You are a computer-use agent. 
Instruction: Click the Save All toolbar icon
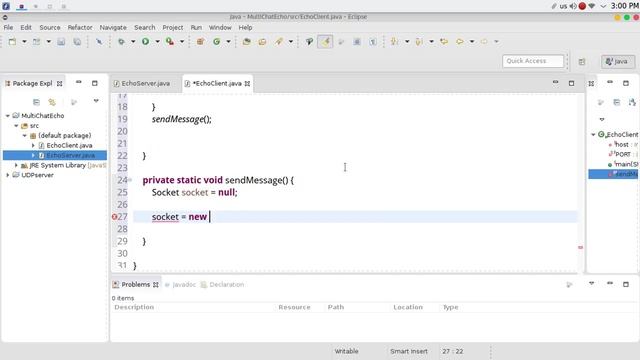tap(77, 42)
